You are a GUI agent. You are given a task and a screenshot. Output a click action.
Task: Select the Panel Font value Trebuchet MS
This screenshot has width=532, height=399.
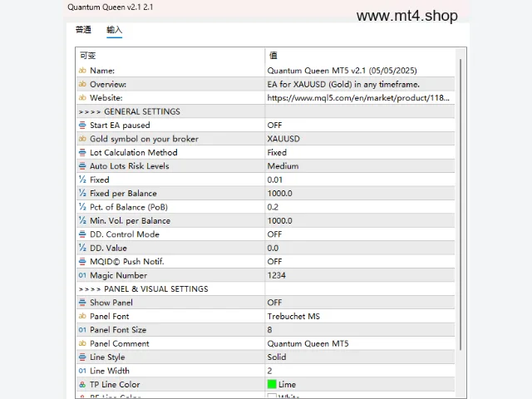click(360, 316)
